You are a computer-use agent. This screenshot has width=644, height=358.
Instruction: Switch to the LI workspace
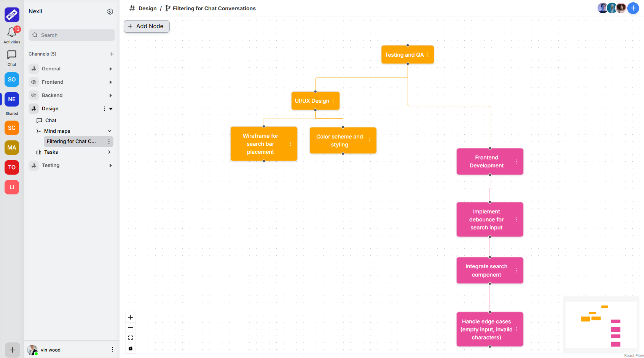(x=12, y=187)
